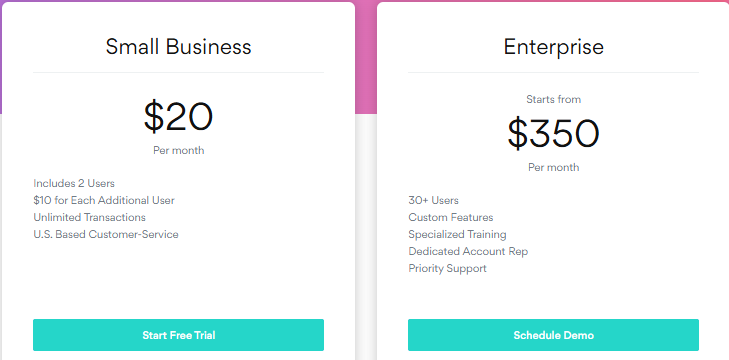Click the U.S. Based Customer-Service line
Screen dimensions: 729x360
coord(106,234)
